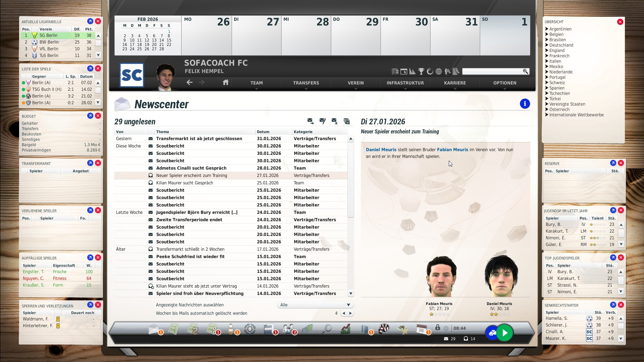Open the money and star icon

point(403,329)
